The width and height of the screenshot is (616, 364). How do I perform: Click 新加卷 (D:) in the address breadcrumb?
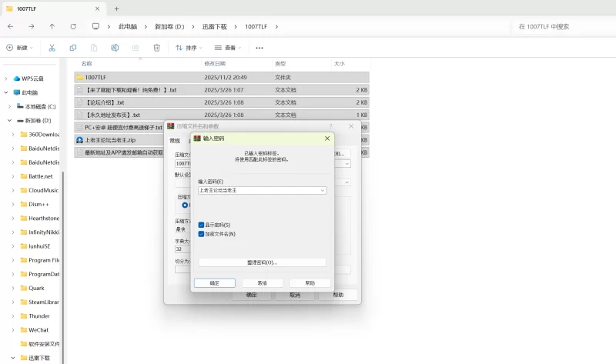click(169, 26)
